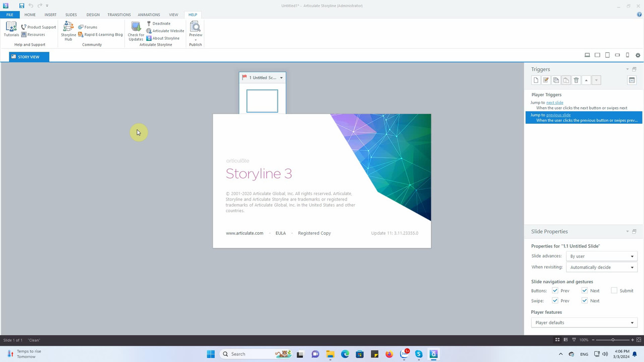Viewport: 644px width, 362px height.
Task: Copy the selected trigger
Action: click(556, 80)
